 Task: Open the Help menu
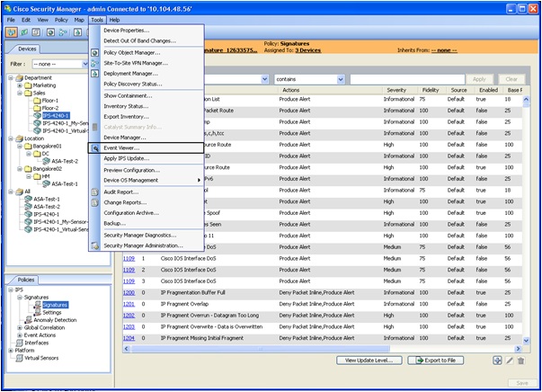pos(114,20)
